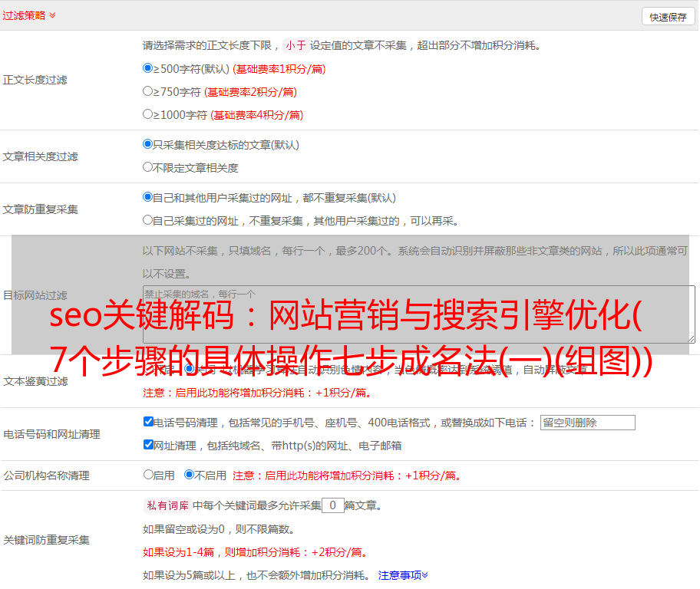The width and height of the screenshot is (700, 589).
Task: Click the 如果留空或设为0，则不限篇数 text
Action: [x=219, y=529]
